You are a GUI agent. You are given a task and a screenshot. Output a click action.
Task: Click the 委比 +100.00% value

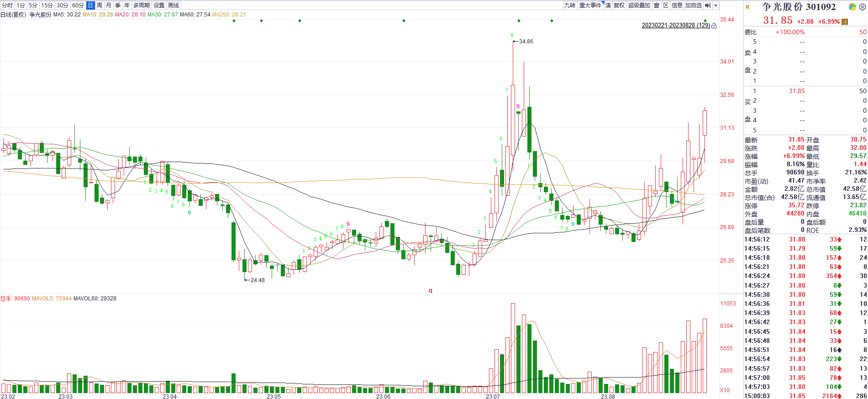(790, 32)
